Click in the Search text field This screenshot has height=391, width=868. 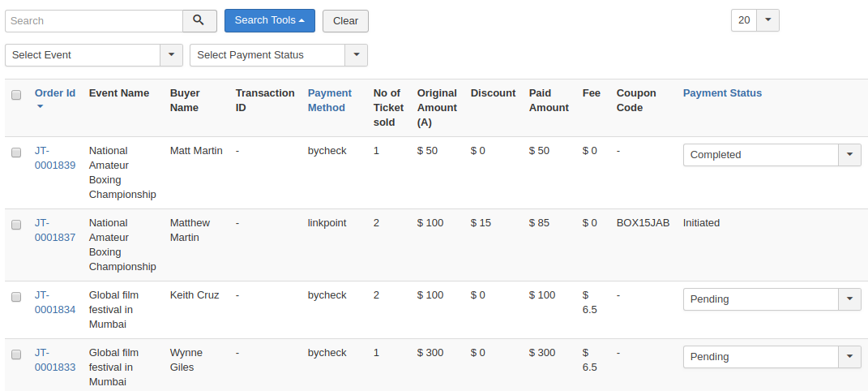click(x=93, y=21)
